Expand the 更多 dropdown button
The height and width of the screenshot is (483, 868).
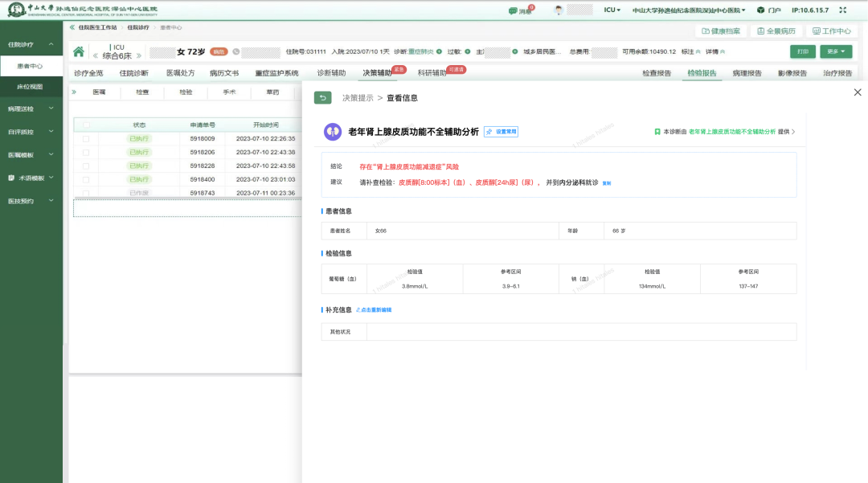pos(834,51)
